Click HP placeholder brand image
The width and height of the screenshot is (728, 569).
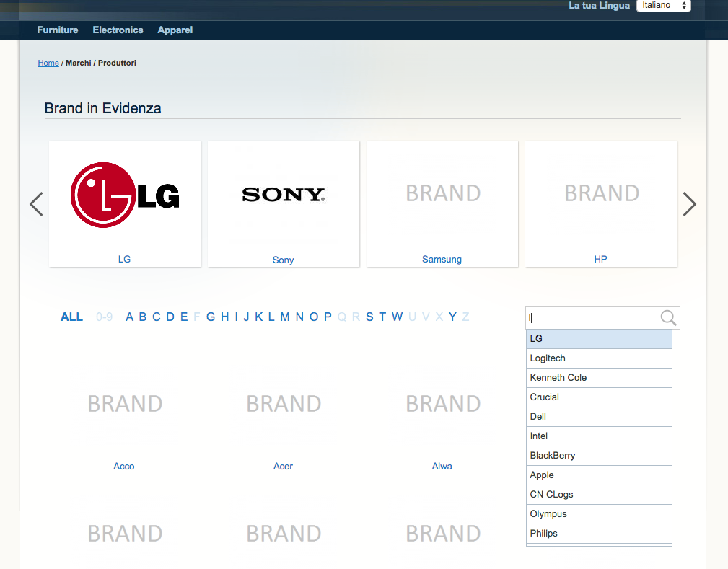pyautogui.click(x=602, y=193)
